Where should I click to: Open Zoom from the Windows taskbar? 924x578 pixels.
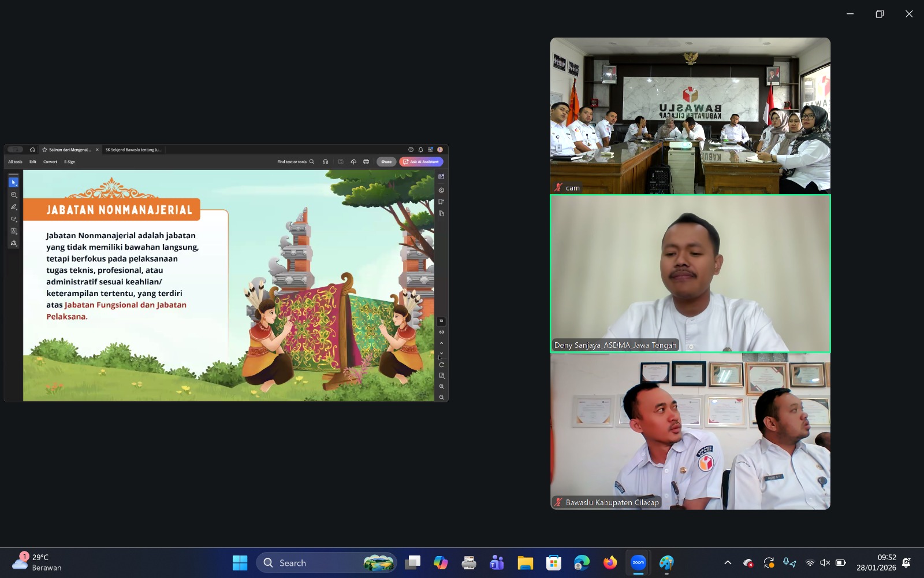pyautogui.click(x=638, y=562)
